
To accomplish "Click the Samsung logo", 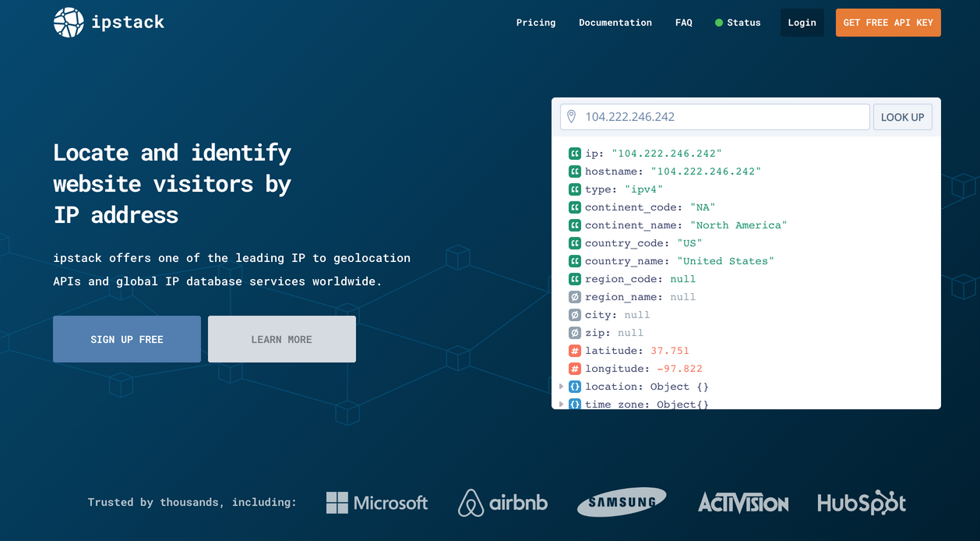I will [x=622, y=503].
